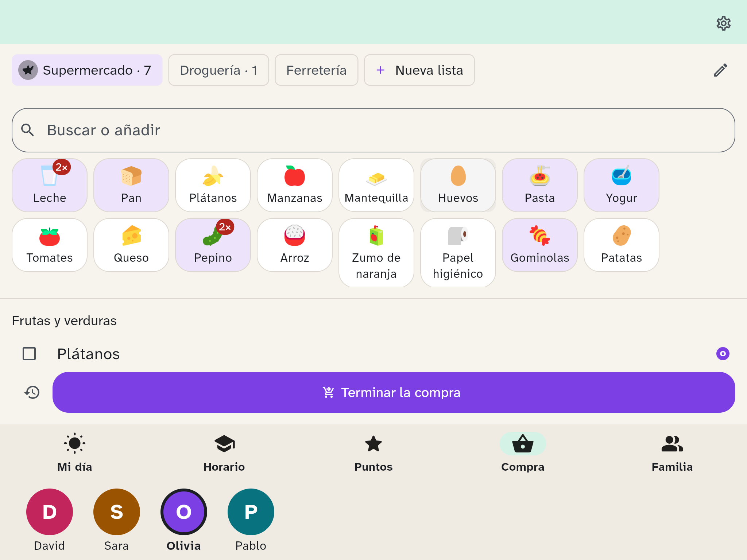This screenshot has height=560, width=747.
Task: Select David's profile avatar
Action: [50, 512]
